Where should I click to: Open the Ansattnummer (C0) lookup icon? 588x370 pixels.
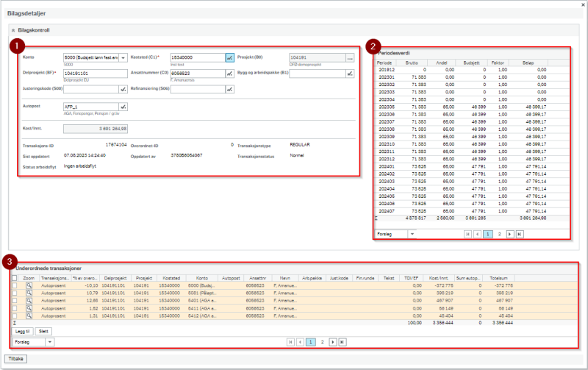click(229, 74)
